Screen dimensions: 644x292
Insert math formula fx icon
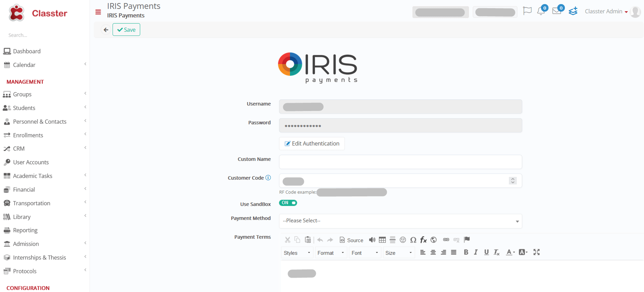(x=423, y=240)
